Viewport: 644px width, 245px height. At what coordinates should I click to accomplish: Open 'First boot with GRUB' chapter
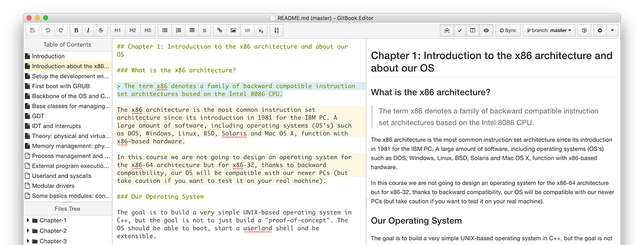pos(67,86)
